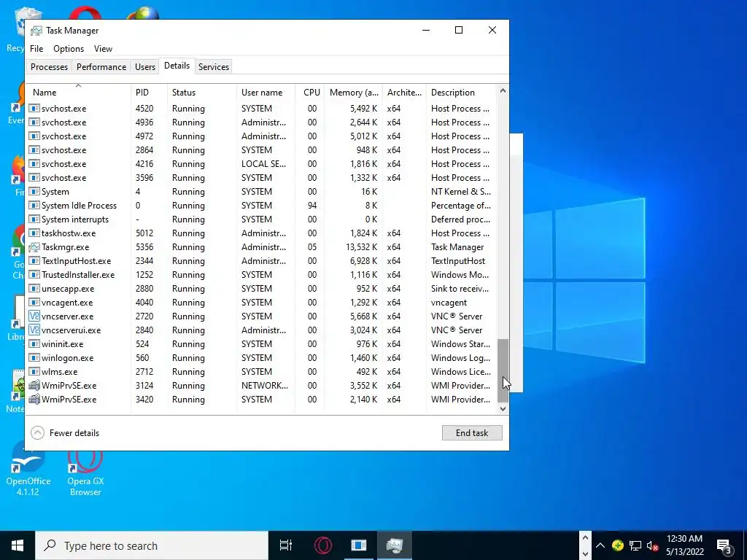Launch Opera GX from the taskbar
This screenshot has height=560, width=747.
(x=322, y=545)
